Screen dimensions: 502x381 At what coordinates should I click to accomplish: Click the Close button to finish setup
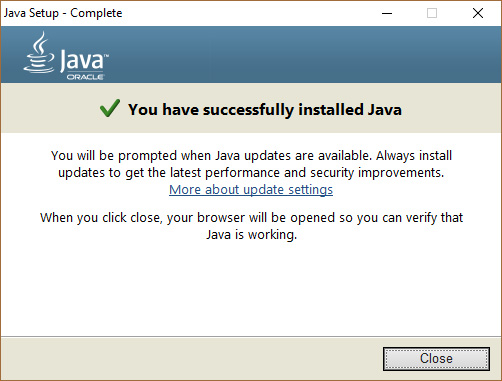pos(436,359)
